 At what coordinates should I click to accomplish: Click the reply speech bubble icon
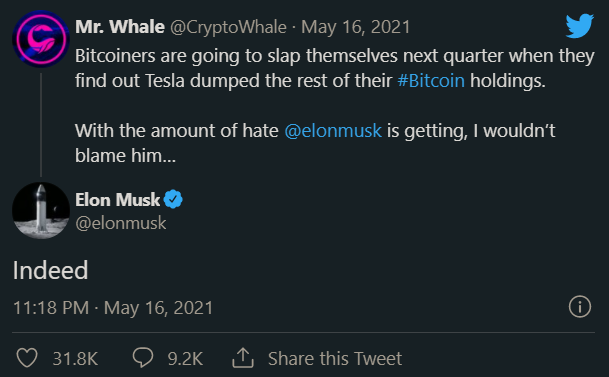click(143, 358)
